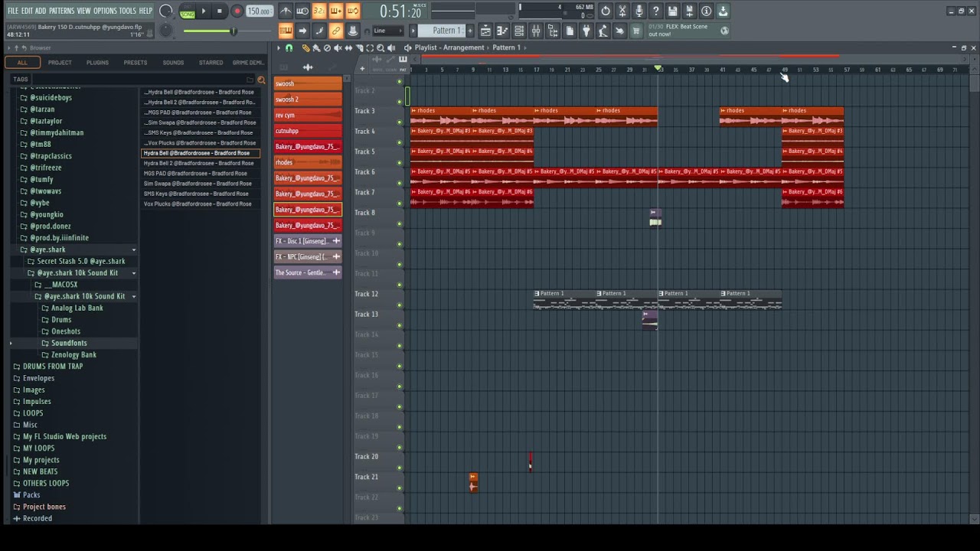This screenshot has width=980, height=551.
Task: Toggle wait for input to start playing
Action: 302,11
